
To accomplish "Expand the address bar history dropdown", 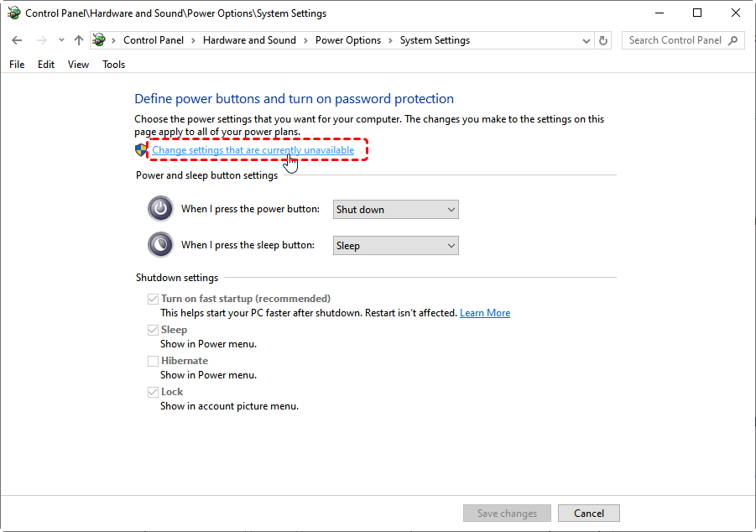I will (587, 40).
